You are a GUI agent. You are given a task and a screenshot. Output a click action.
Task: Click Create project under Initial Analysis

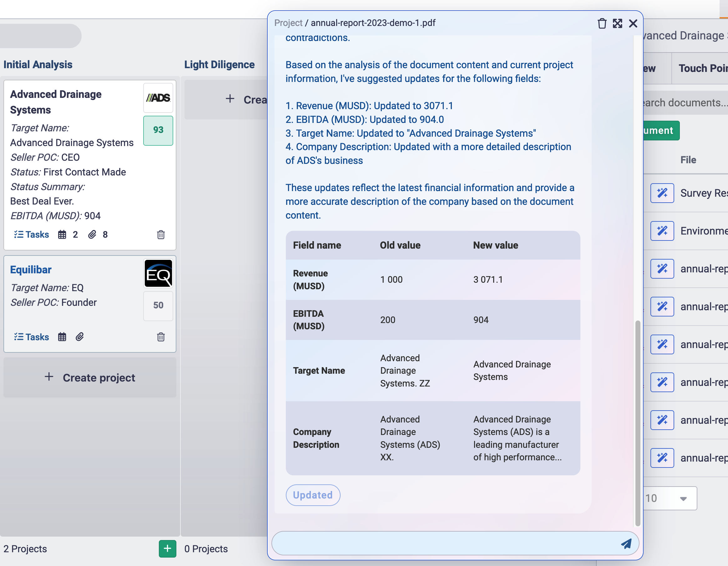tap(90, 378)
